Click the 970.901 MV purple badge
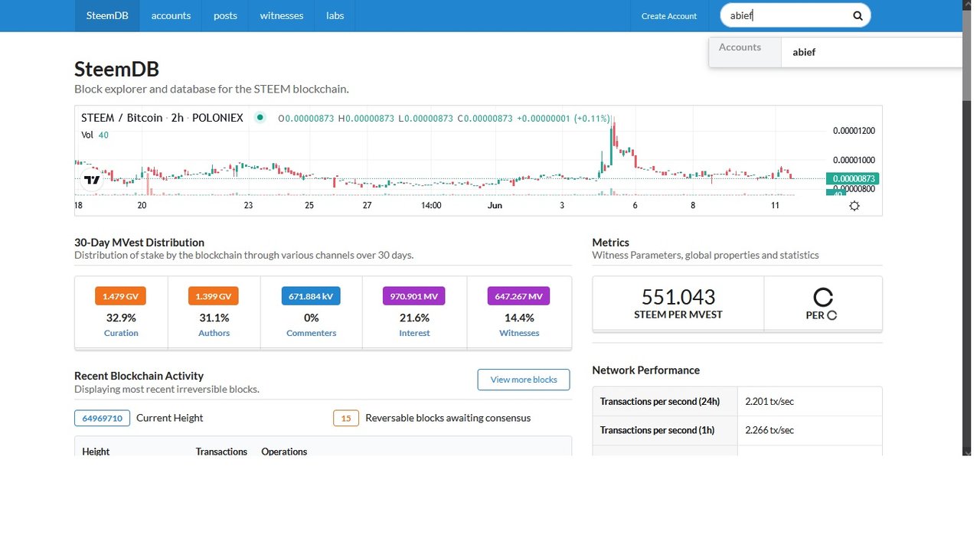Image resolution: width=980 pixels, height=551 pixels. pos(414,296)
